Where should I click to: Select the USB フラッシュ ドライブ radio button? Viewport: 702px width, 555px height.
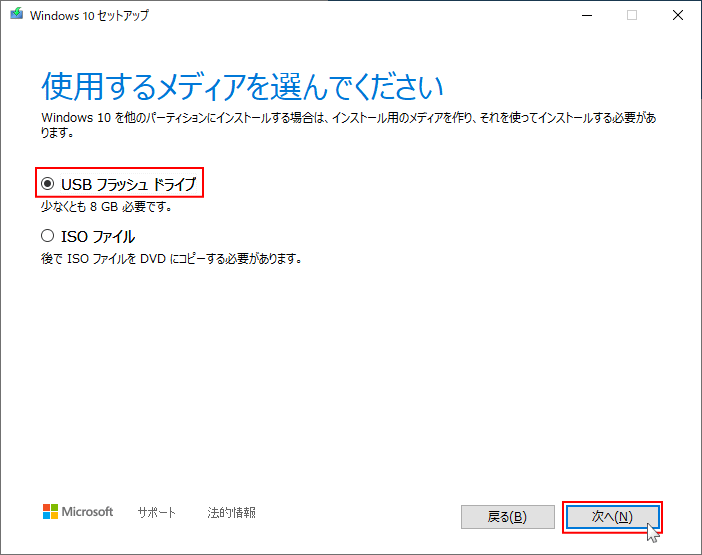(x=47, y=184)
